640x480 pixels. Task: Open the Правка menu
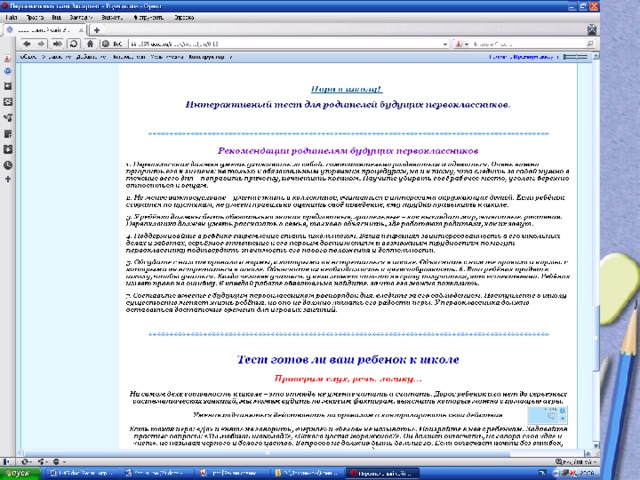pos(35,18)
